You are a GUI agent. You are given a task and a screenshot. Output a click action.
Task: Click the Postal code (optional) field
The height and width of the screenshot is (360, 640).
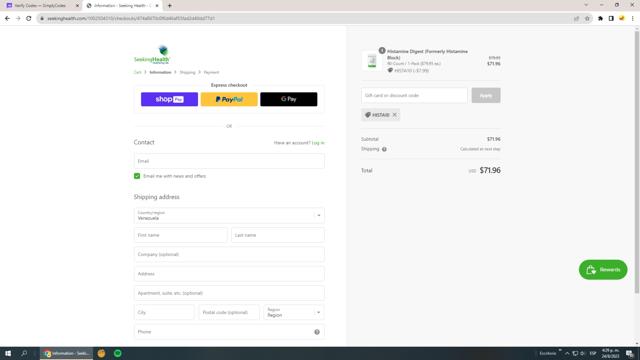pos(229,312)
